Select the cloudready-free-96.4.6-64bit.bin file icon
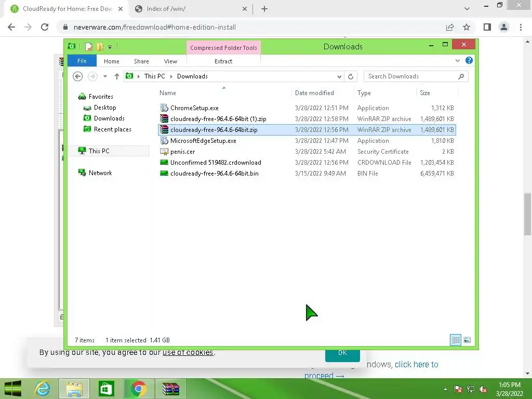Viewport: 532px width, 399px height. pyautogui.click(x=164, y=174)
